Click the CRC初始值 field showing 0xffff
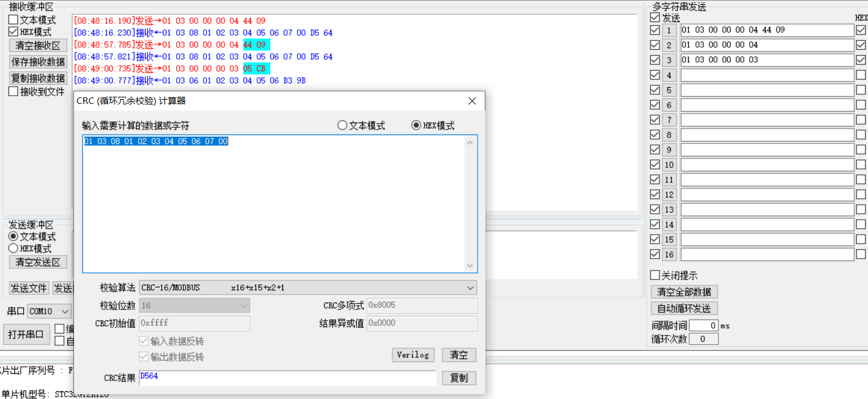The height and width of the screenshot is (399, 868). pyautogui.click(x=195, y=323)
